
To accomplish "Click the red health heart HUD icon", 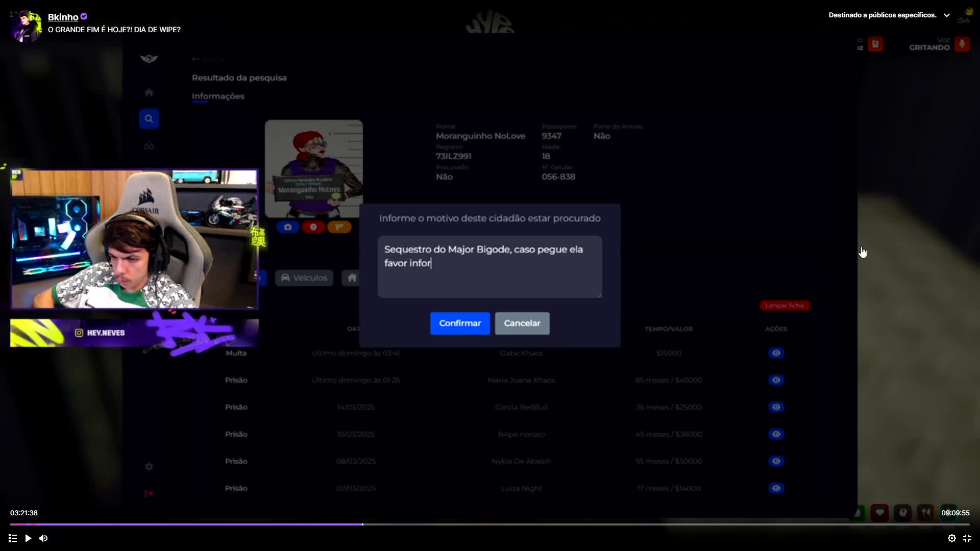I will (x=879, y=513).
